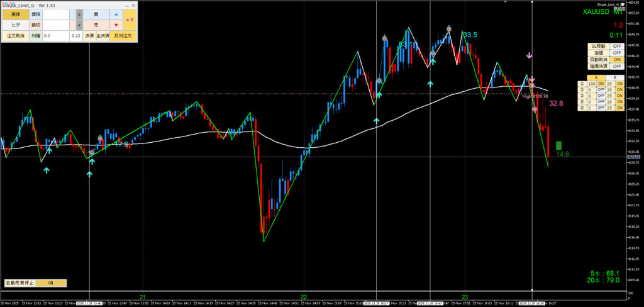Viewport: 644px width, 307px height.
Task: Toggle 自動売買停止 ON switch
Action: click(x=51, y=283)
